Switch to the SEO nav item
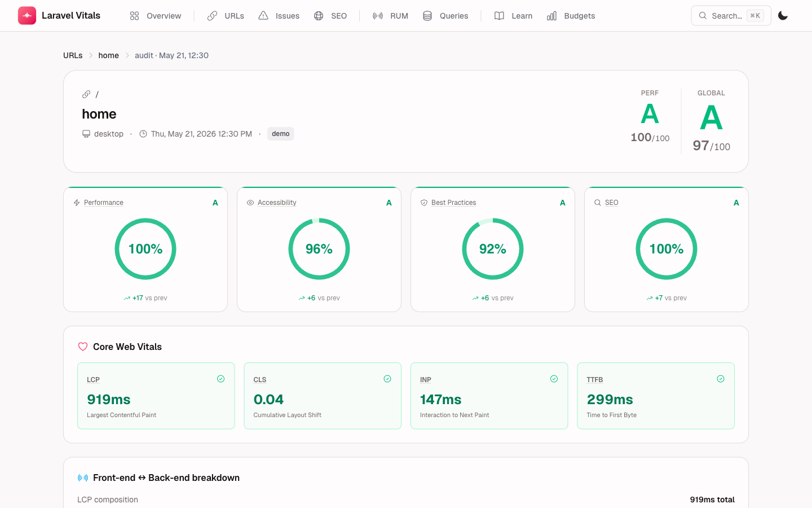Image resolution: width=812 pixels, height=508 pixels. tap(330, 16)
